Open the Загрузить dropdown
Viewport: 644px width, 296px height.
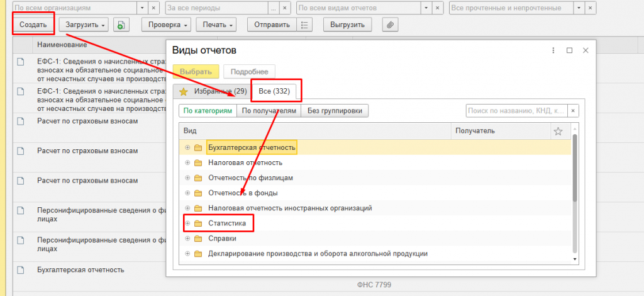pos(84,25)
